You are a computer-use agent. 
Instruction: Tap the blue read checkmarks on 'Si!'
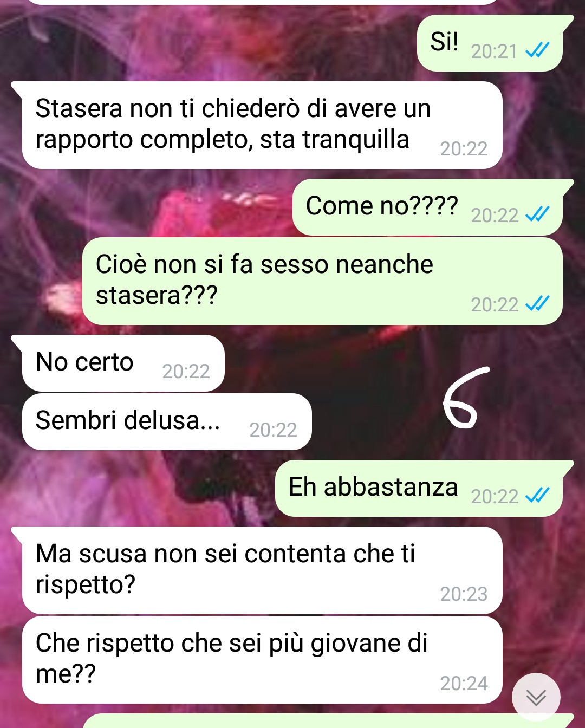click(537, 50)
